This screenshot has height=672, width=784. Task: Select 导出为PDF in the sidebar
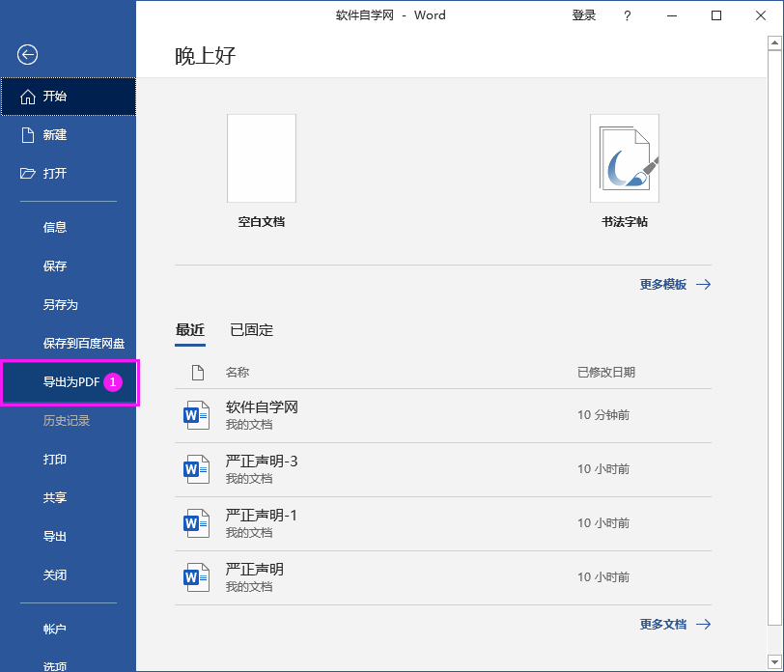coord(68,381)
